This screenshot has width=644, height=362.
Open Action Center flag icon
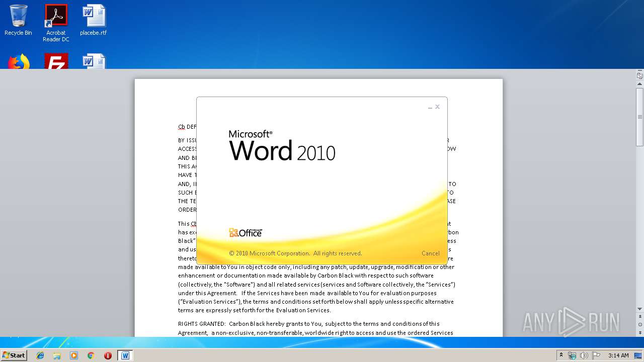[596, 355]
